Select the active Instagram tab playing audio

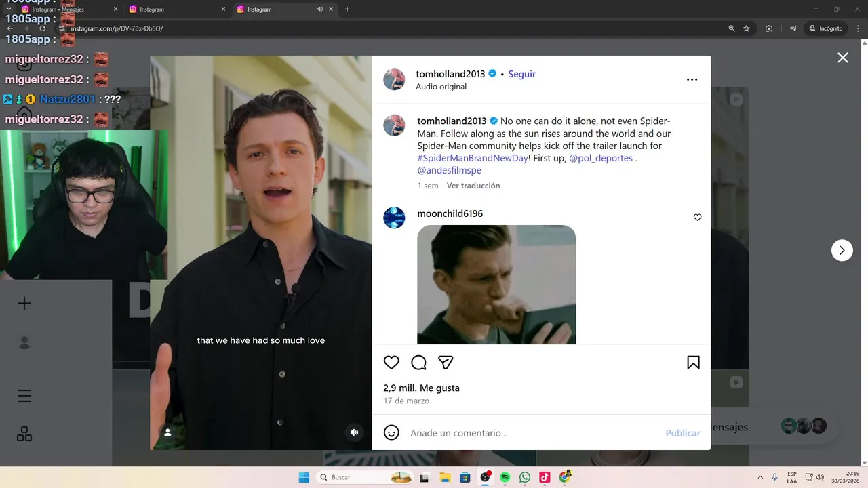click(x=278, y=9)
